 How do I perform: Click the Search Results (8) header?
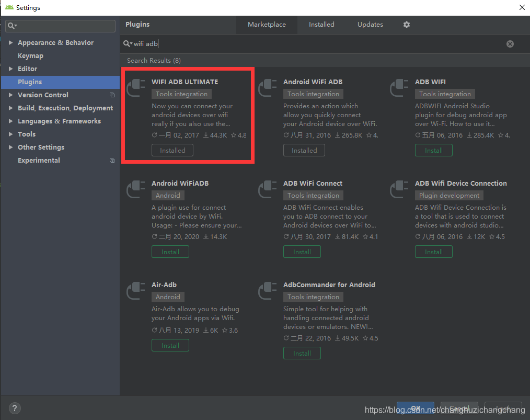pyautogui.click(x=154, y=61)
